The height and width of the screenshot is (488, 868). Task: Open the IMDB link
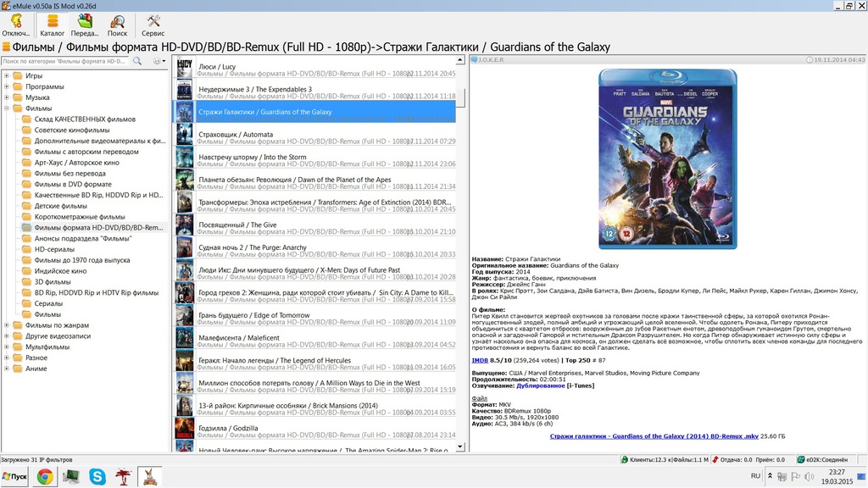[480, 361]
